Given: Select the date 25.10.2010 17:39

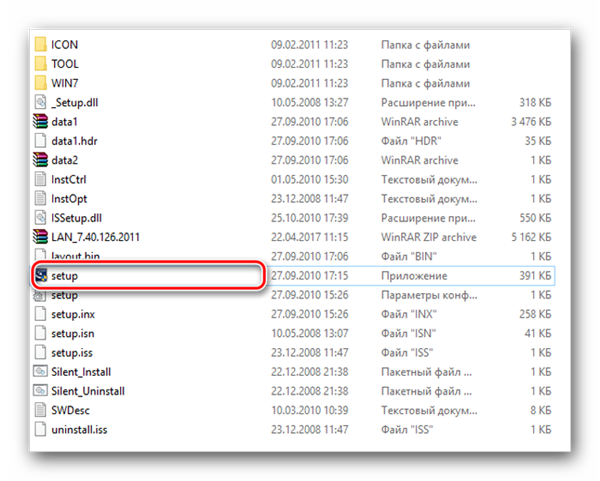Looking at the screenshot, I should coord(310,218).
